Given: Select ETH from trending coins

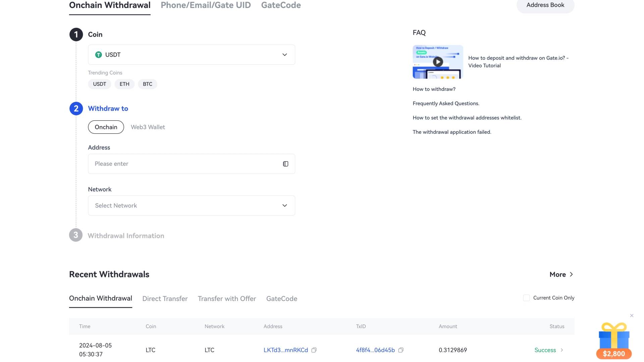Looking at the screenshot, I should click(x=124, y=84).
